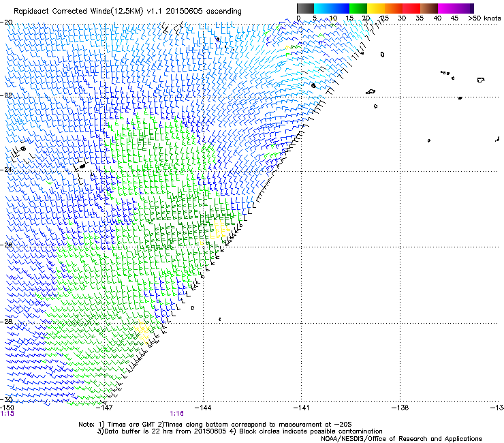Screen dimensions: 504x443
Task: Click the yellow wind barbs near -26 latitude
Action: tap(221, 230)
